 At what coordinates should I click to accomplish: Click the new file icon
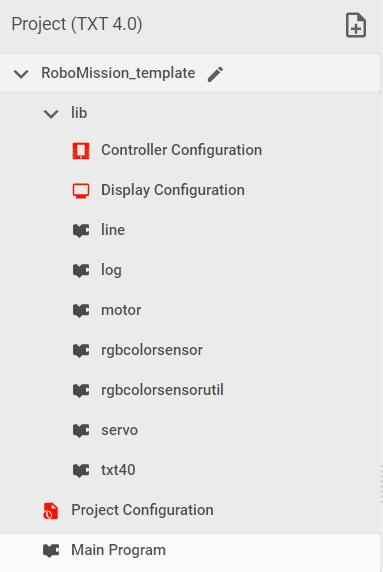pyautogui.click(x=356, y=25)
